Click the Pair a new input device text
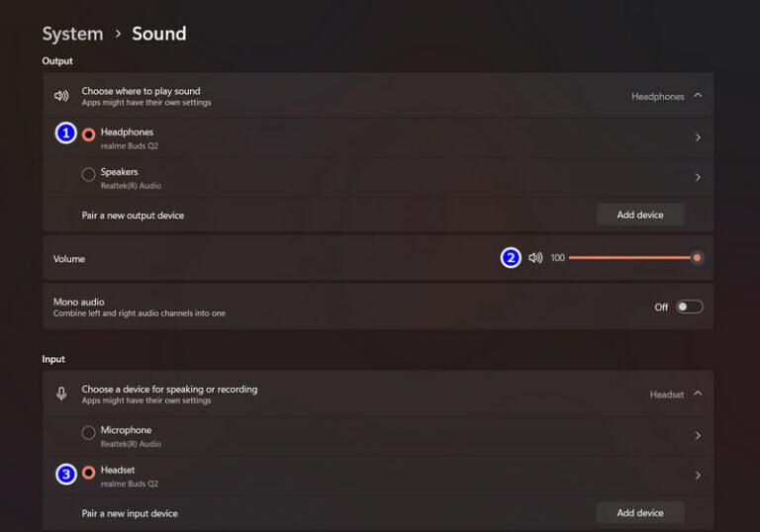 130,513
